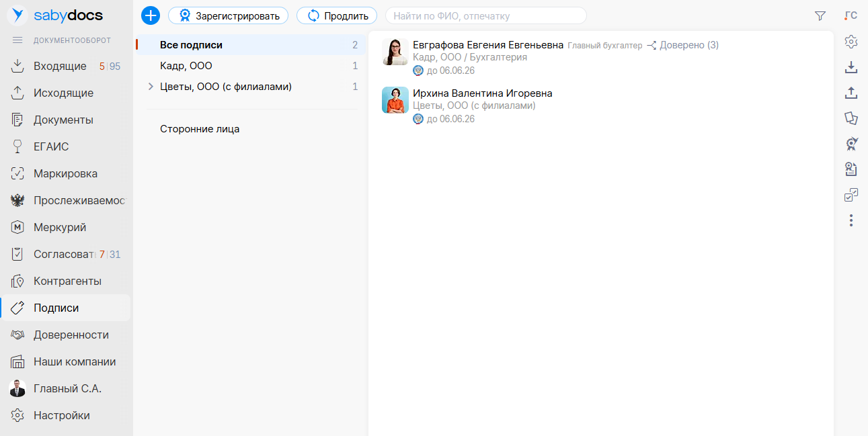
Task: Collapse the sidebar via hamburger icon
Action: [18, 40]
